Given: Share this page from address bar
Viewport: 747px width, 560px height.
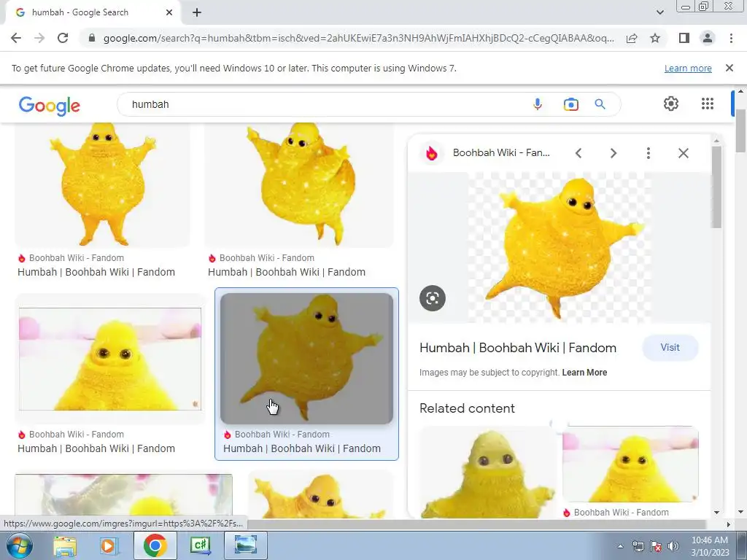Looking at the screenshot, I should click(632, 38).
